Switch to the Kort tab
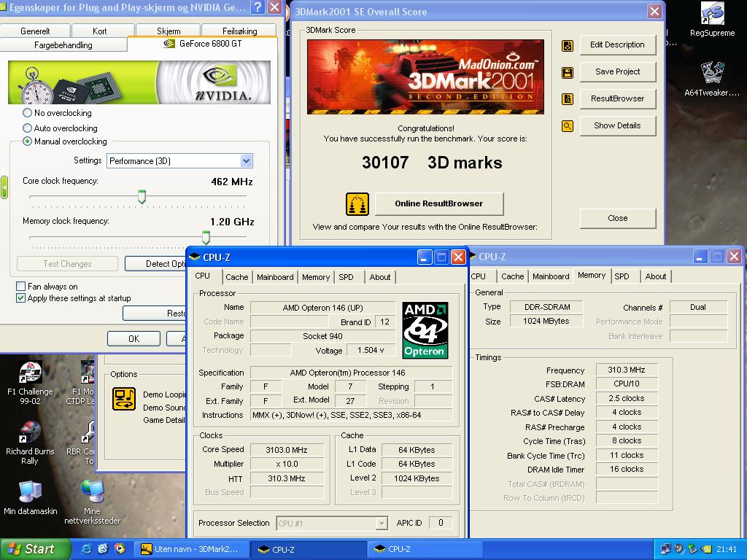 click(x=99, y=31)
